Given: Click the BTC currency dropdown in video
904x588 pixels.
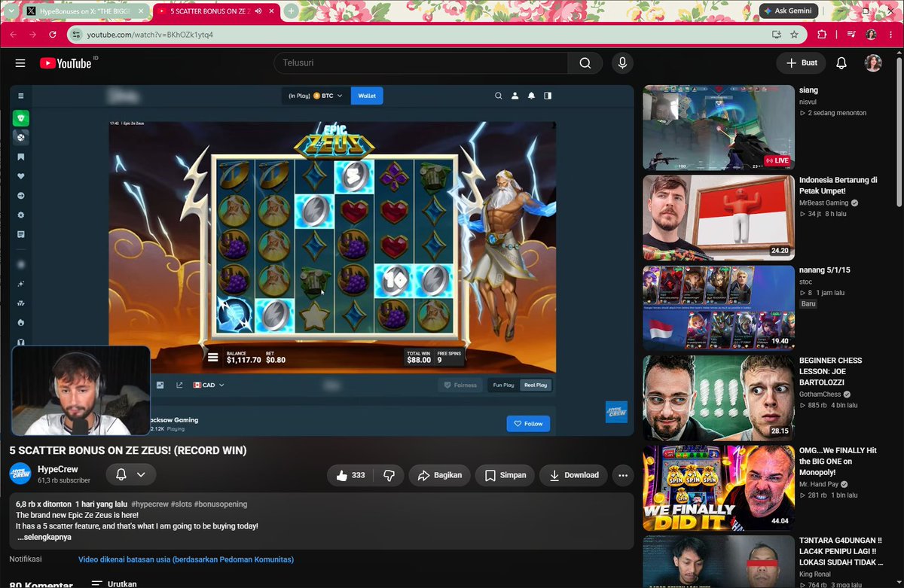Looking at the screenshot, I should (x=316, y=96).
